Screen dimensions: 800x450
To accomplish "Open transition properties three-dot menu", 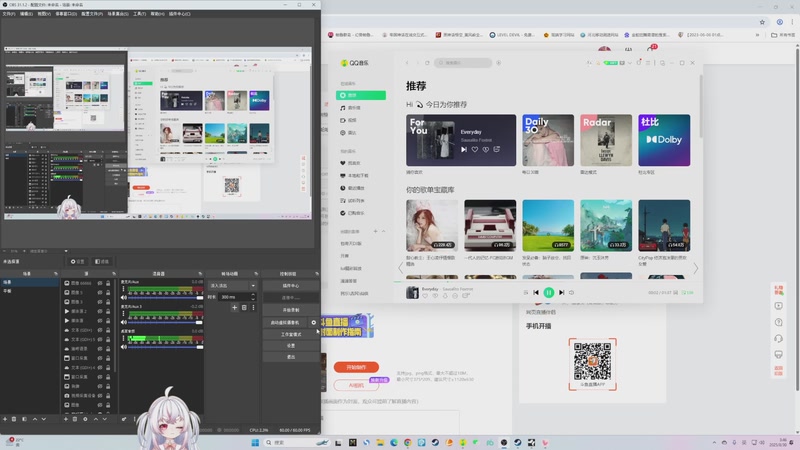I will tap(253, 308).
